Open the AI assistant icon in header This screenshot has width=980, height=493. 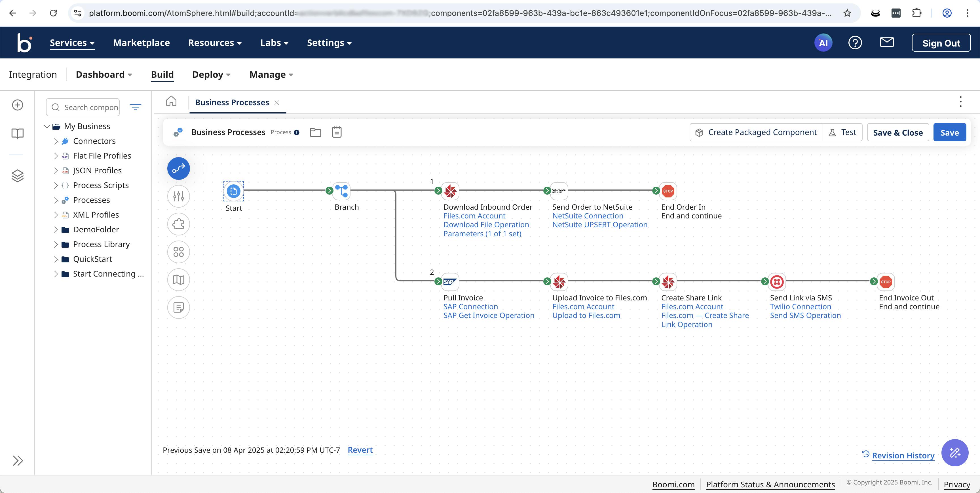point(823,43)
